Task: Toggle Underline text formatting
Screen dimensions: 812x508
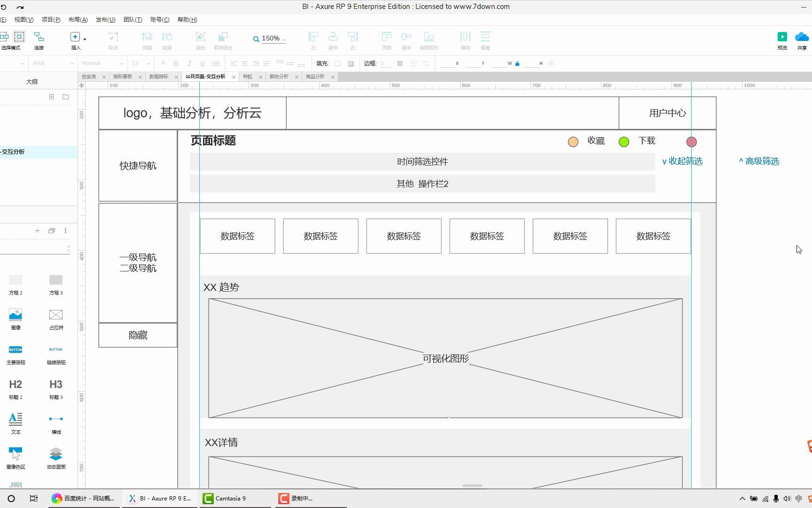Action: [x=203, y=63]
